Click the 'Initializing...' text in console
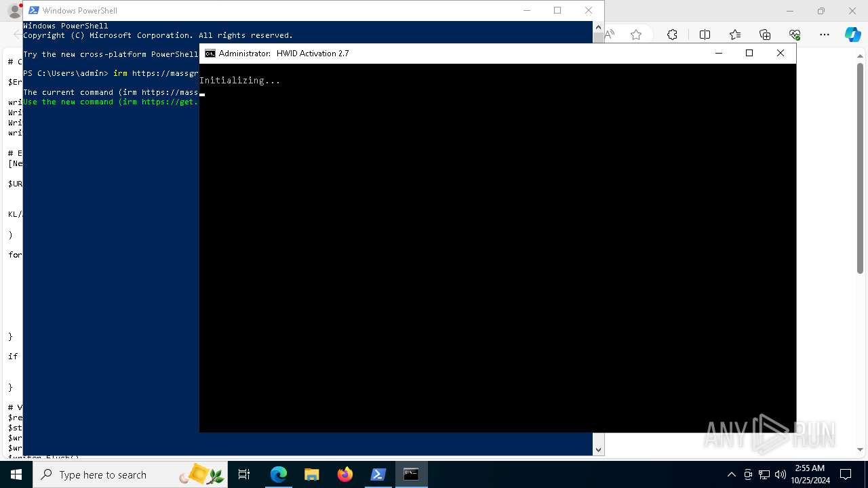 click(240, 81)
